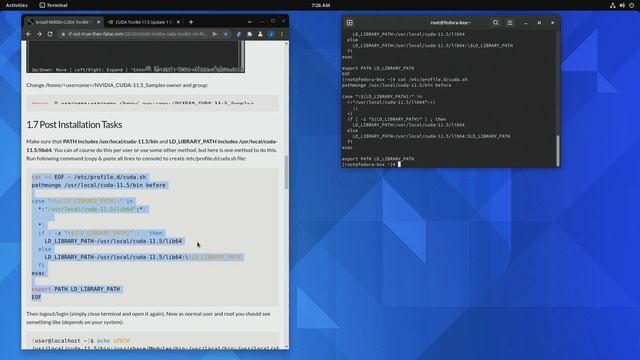This screenshot has height=360, width=640.
Task: Open the clock showing 7:26 AM
Action: [x=320, y=5]
